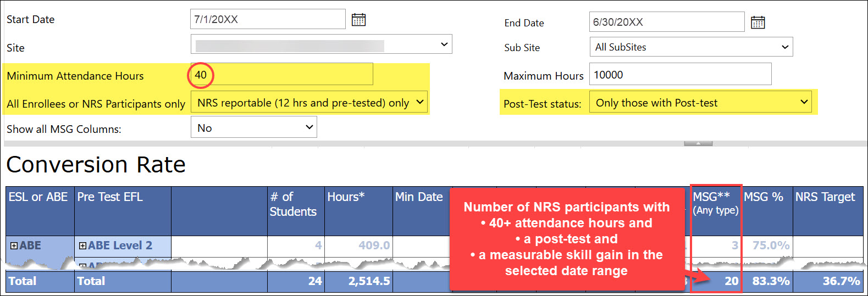Viewport: 868px width, 296px height.
Task: Open the Sub Site dropdown
Action: (x=690, y=47)
